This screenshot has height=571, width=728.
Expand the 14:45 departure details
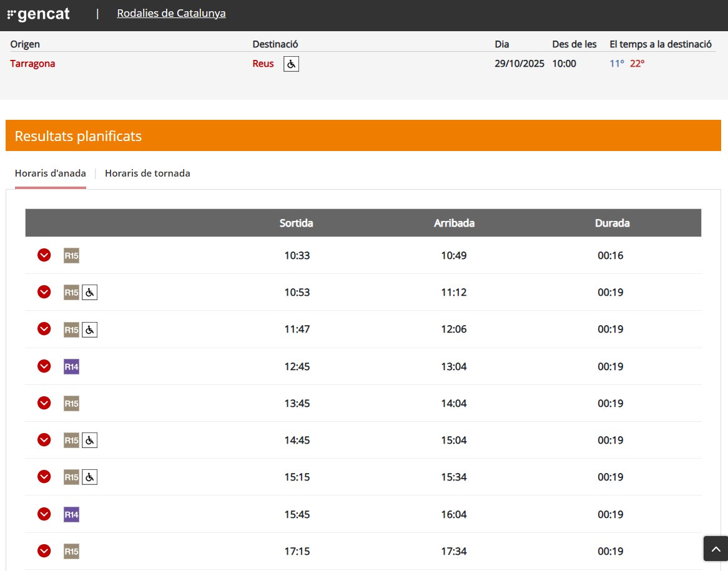pyautogui.click(x=44, y=439)
